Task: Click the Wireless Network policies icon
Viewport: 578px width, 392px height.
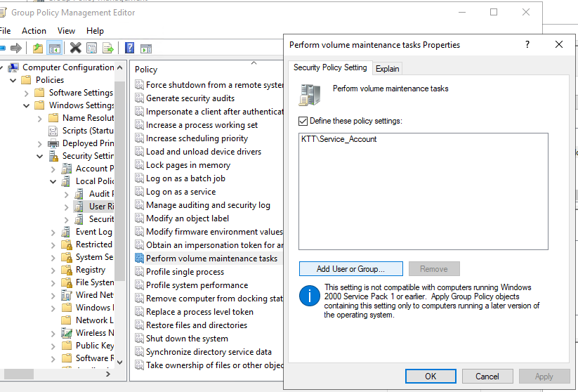Action: pyautogui.click(x=67, y=333)
